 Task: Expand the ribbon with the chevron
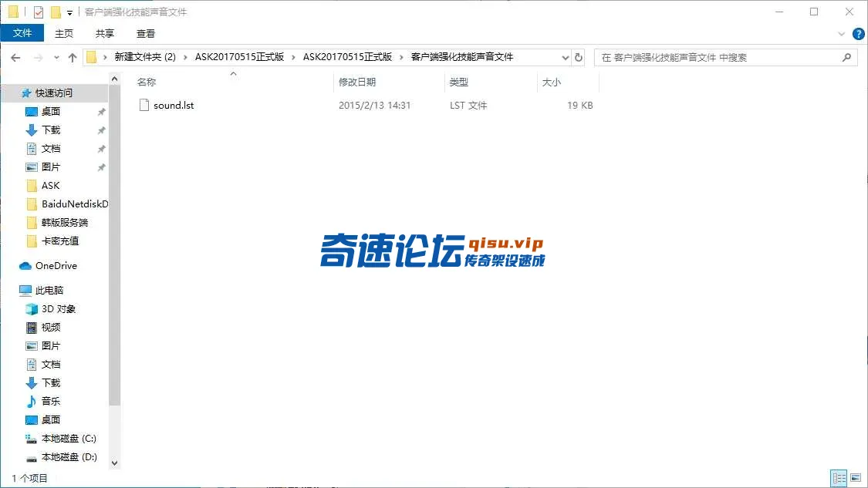(x=842, y=34)
